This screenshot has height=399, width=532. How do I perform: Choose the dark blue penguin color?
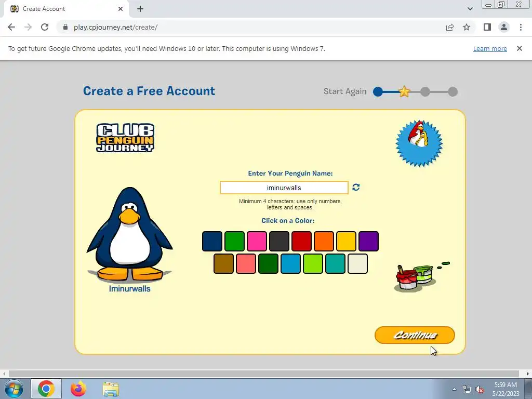pyautogui.click(x=212, y=241)
